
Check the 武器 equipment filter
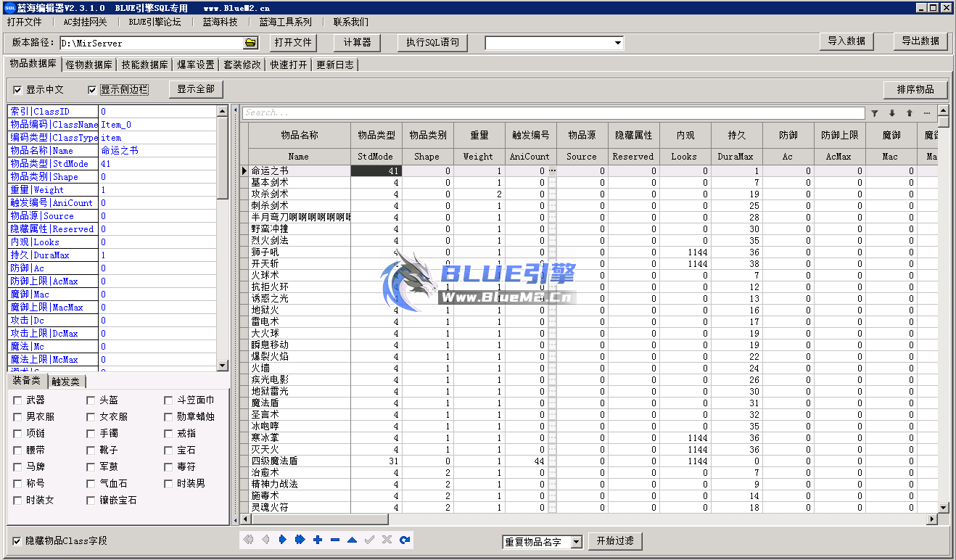(17, 400)
